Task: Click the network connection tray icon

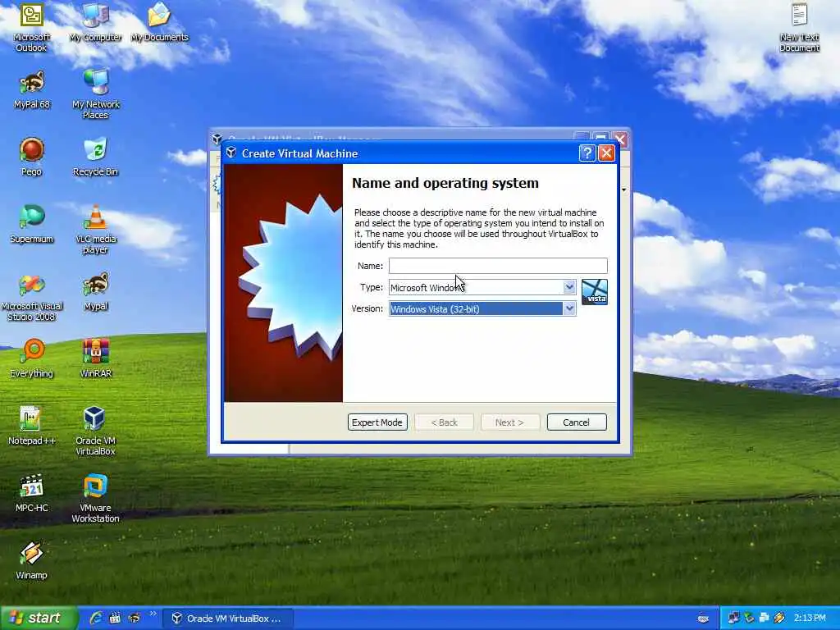Action: tap(733, 619)
